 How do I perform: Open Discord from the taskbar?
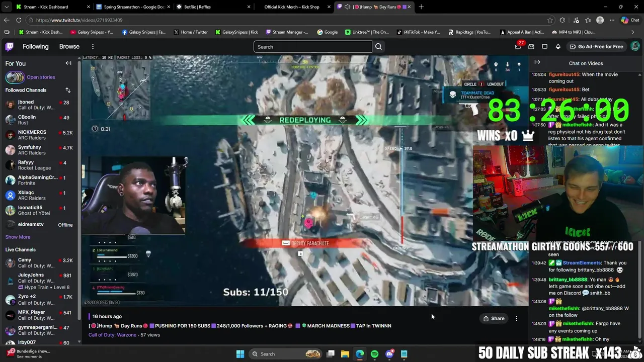point(389,354)
